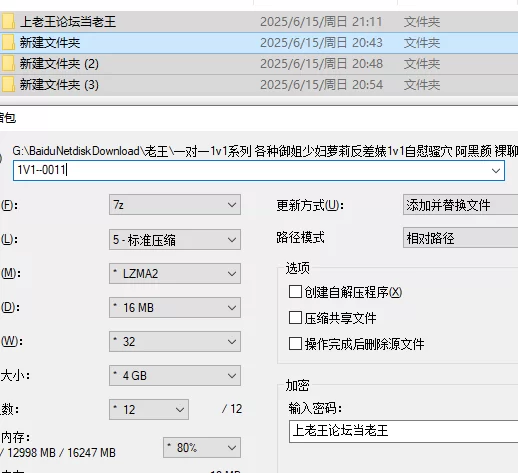
Task: Open the word size dropdown showing 32
Action: coord(175,342)
